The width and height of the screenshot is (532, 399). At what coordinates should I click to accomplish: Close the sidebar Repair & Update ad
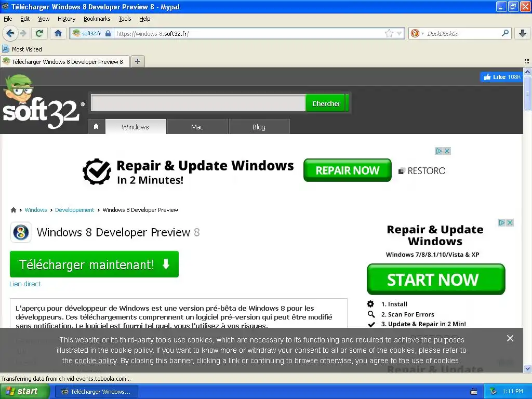(x=510, y=222)
